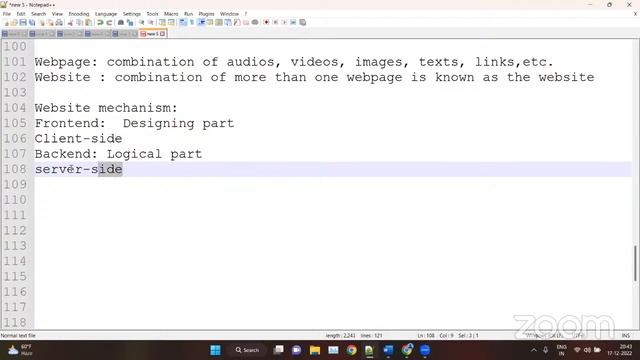
Task: Cut selection with the scissors icon
Action: (x=70, y=23)
